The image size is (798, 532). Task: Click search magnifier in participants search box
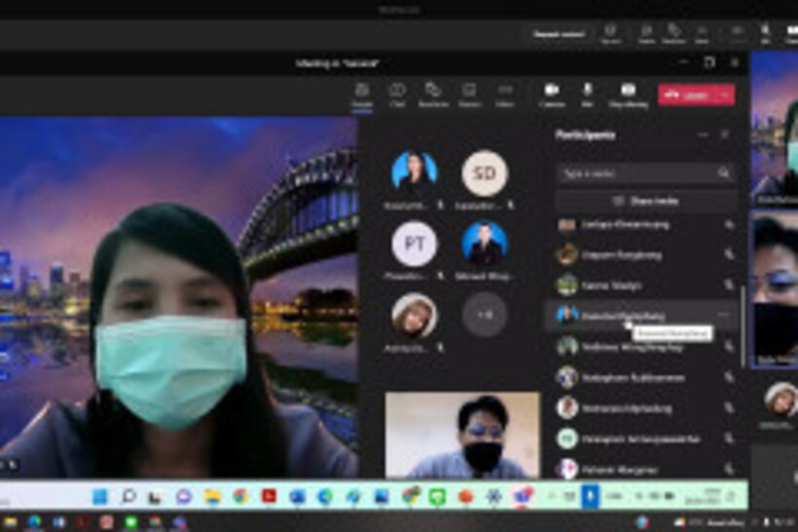(723, 173)
